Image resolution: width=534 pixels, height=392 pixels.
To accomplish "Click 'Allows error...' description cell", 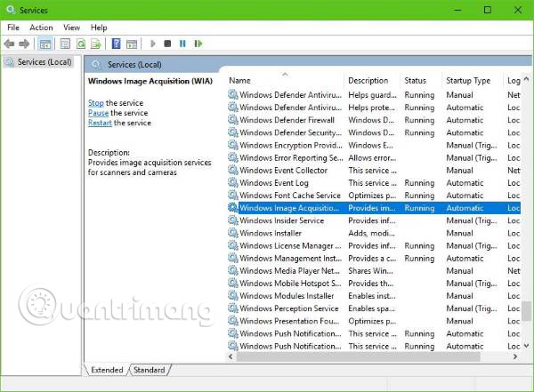I will point(372,158).
